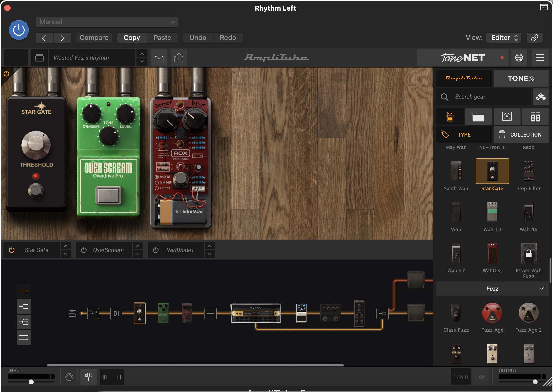Open the Manual preset dropdown
The width and height of the screenshot is (553, 392).
pyautogui.click(x=107, y=22)
